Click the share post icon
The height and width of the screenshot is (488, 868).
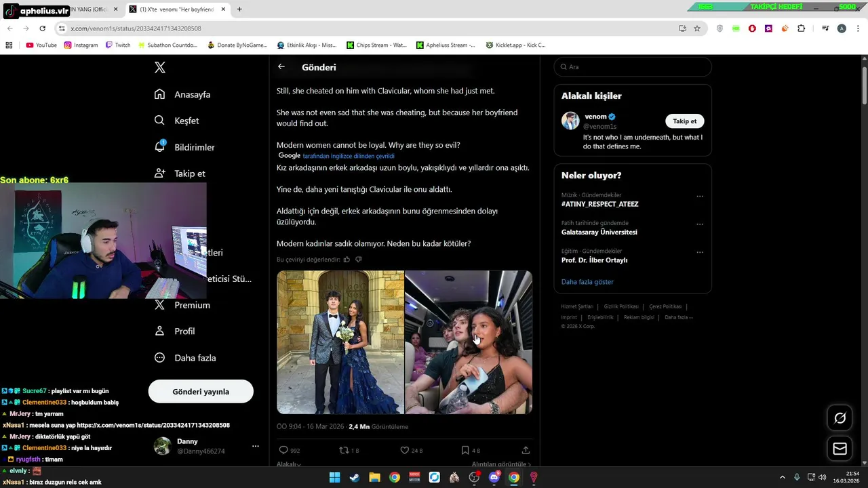[526, 450]
